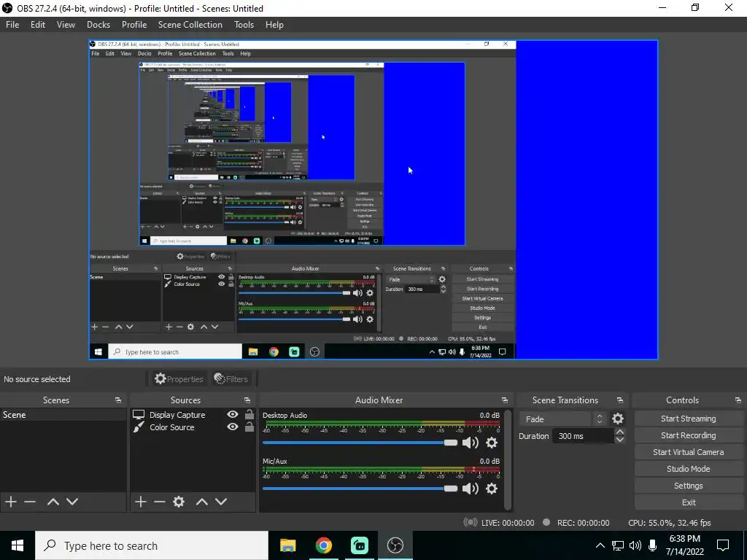Open File Explorer from the taskbar
The image size is (747, 560).
[x=287, y=545]
